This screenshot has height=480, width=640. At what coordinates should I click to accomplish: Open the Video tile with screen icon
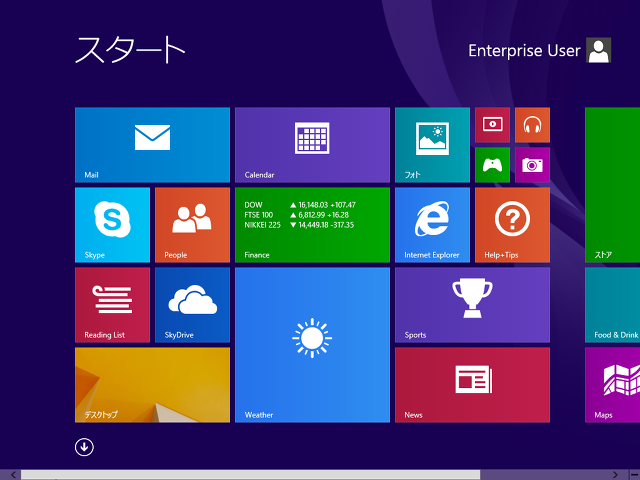tap(492, 125)
